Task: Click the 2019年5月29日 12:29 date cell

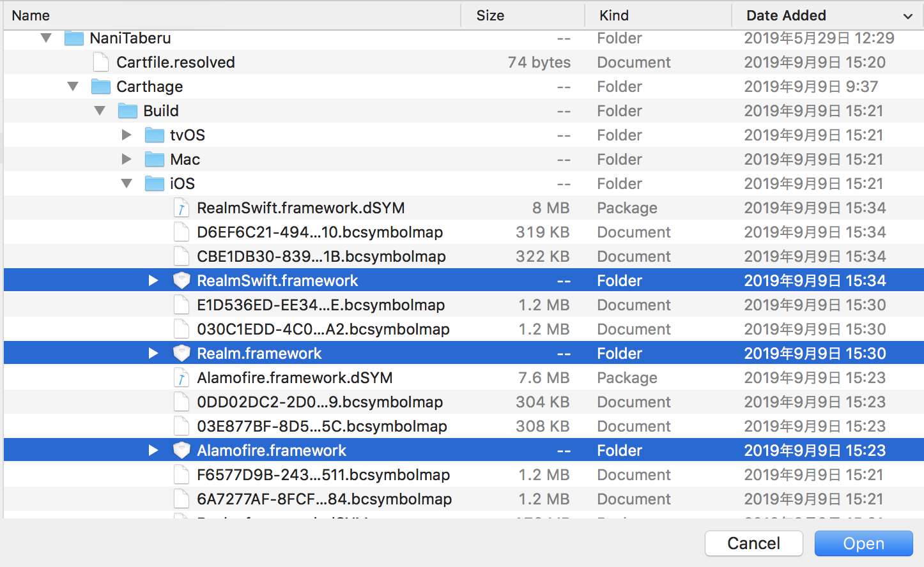Action: [x=819, y=38]
